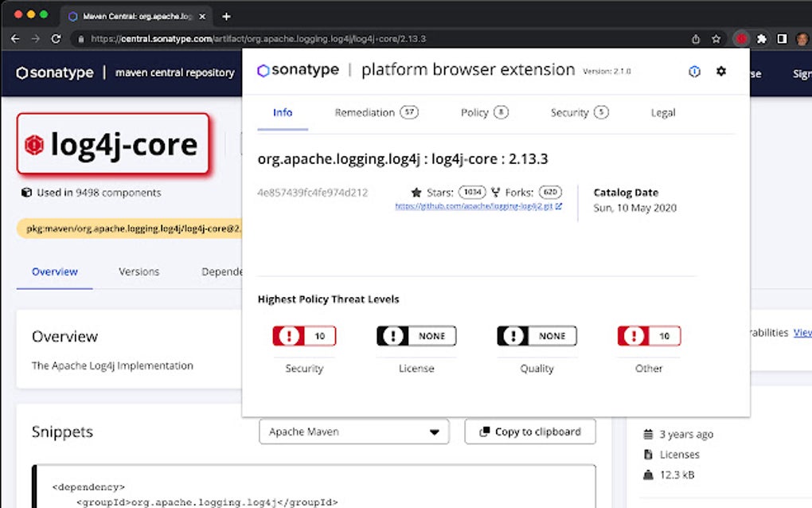Screen dimensions: 812x508
Task: Click the Quality threat level badge showing NONE
Action: 537,335
